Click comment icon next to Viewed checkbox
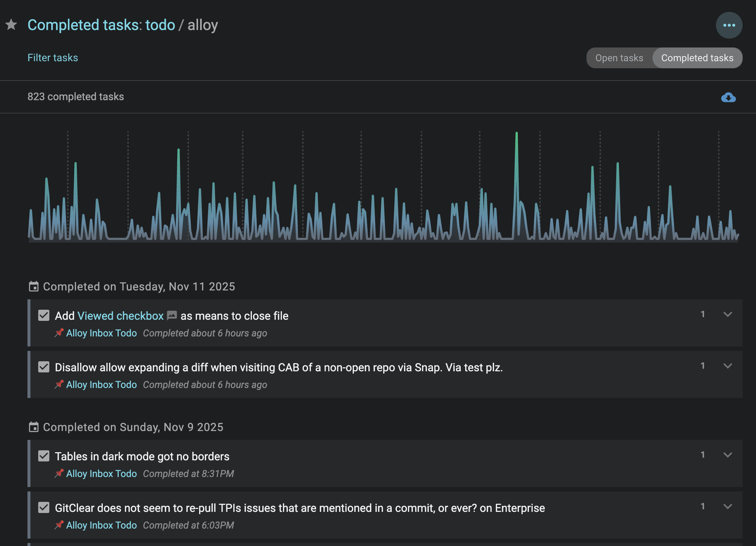This screenshot has height=546, width=756. [x=172, y=316]
